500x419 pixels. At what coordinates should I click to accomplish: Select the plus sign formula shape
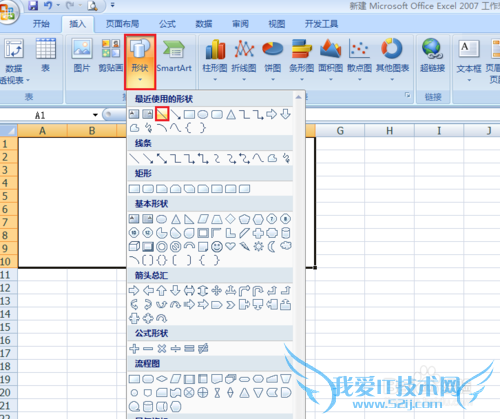tap(134, 349)
